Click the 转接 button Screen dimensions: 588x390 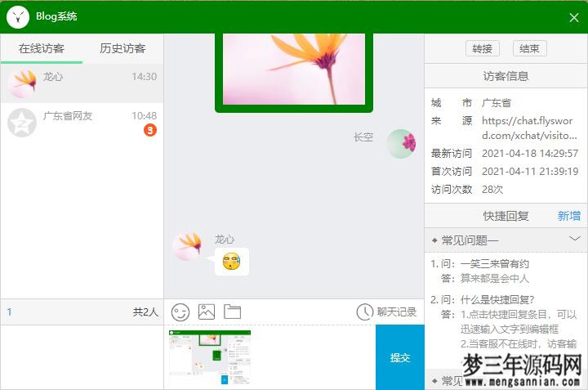[483, 48]
